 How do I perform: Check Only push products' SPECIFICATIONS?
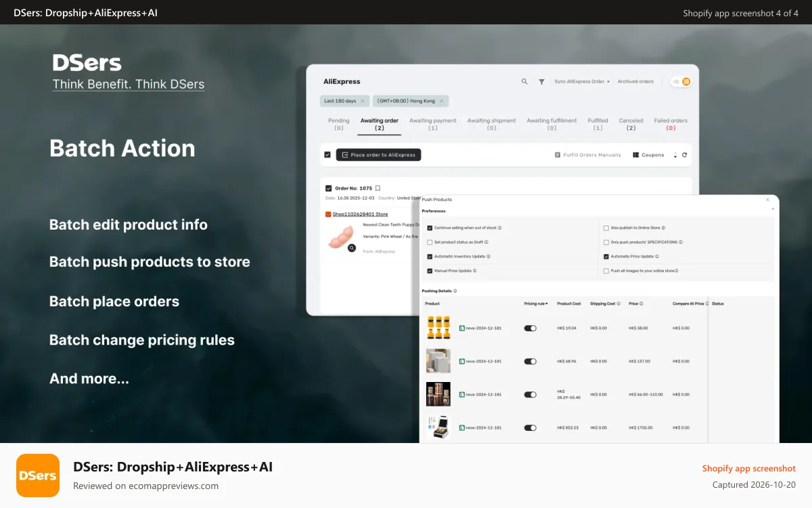(x=606, y=242)
